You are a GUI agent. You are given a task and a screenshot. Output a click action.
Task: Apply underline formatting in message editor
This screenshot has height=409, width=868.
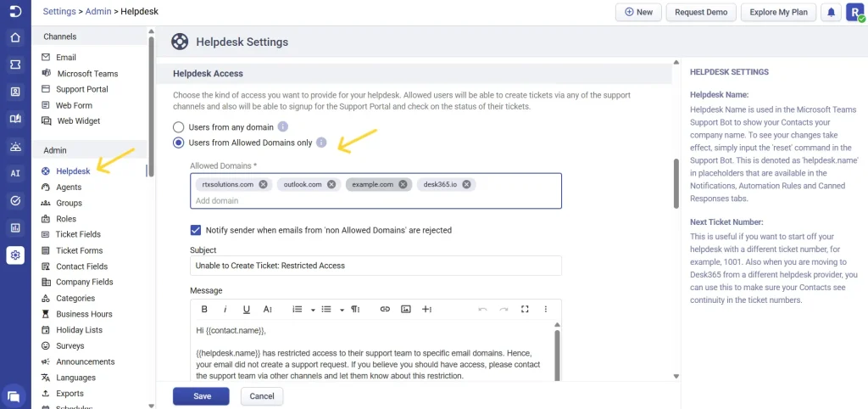click(247, 309)
